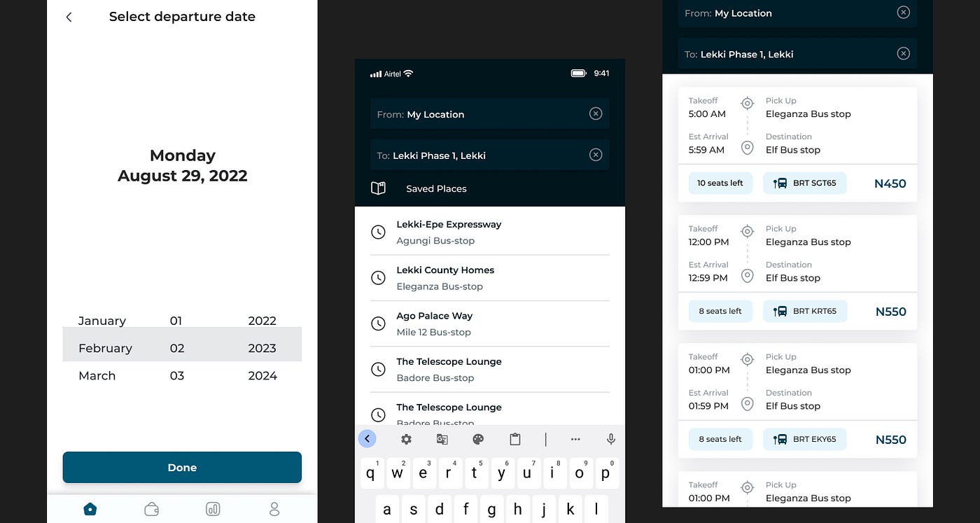Focus the From: My Location field above the keyboard
The width and height of the screenshot is (980, 523).
[490, 113]
